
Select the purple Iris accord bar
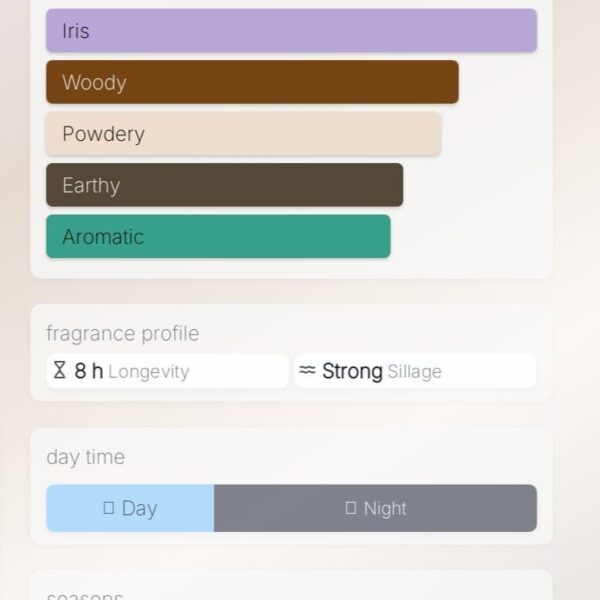coord(291,31)
